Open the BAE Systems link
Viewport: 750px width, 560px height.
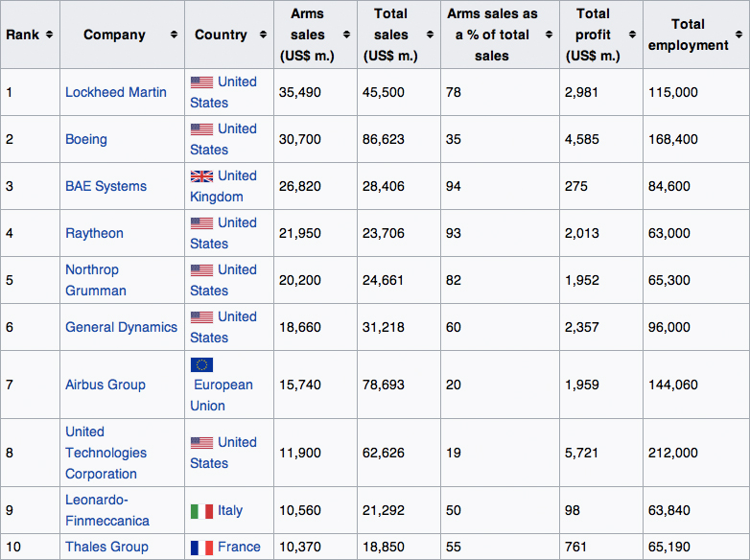coord(105,186)
